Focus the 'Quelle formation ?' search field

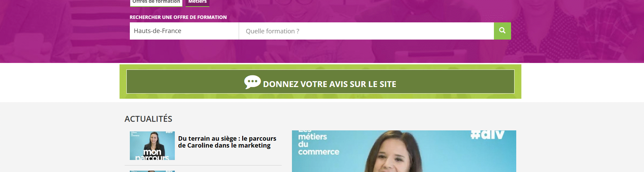coord(366,31)
